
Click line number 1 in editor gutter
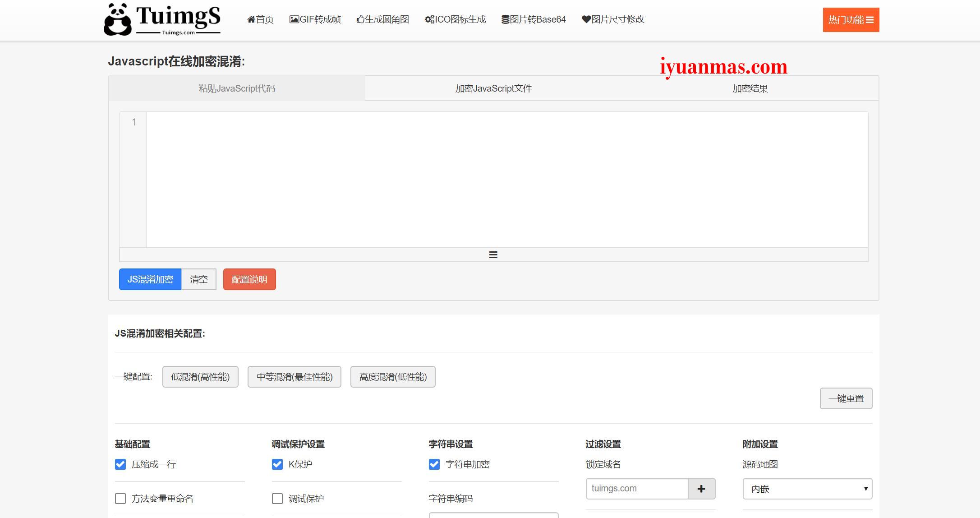pos(134,122)
